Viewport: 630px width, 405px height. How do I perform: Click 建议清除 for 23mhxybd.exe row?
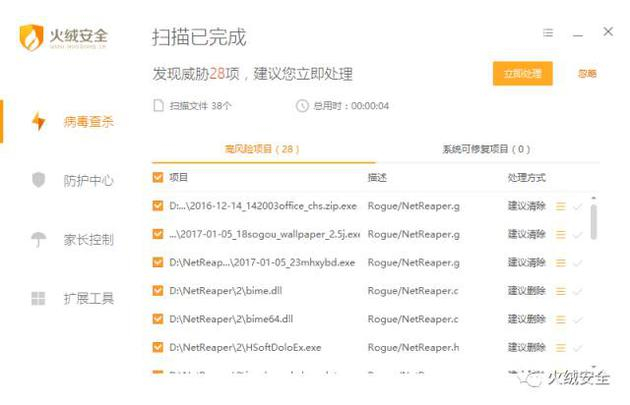click(x=526, y=262)
